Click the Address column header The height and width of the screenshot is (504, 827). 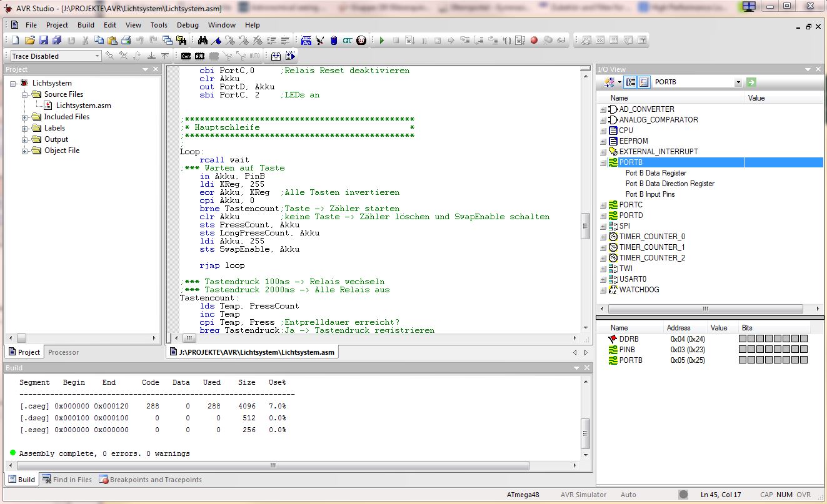tap(678, 328)
